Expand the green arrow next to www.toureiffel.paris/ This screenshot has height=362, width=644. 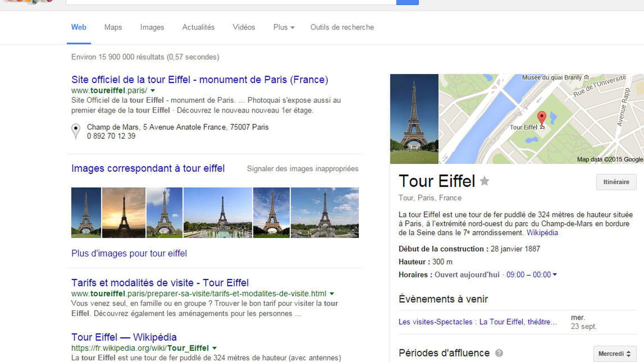(153, 90)
